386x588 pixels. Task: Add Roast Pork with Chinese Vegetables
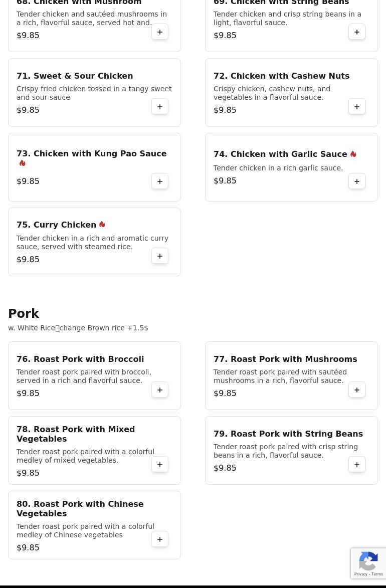click(x=160, y=539)
